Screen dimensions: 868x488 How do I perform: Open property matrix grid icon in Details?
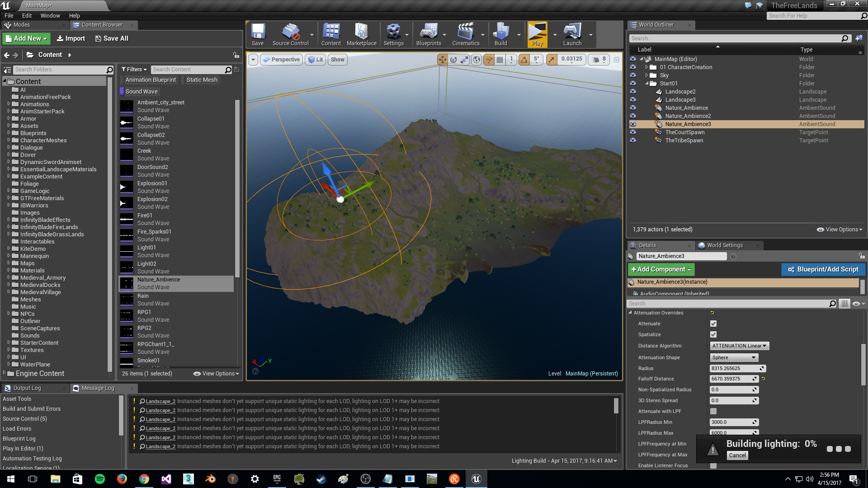click(844, 304)
